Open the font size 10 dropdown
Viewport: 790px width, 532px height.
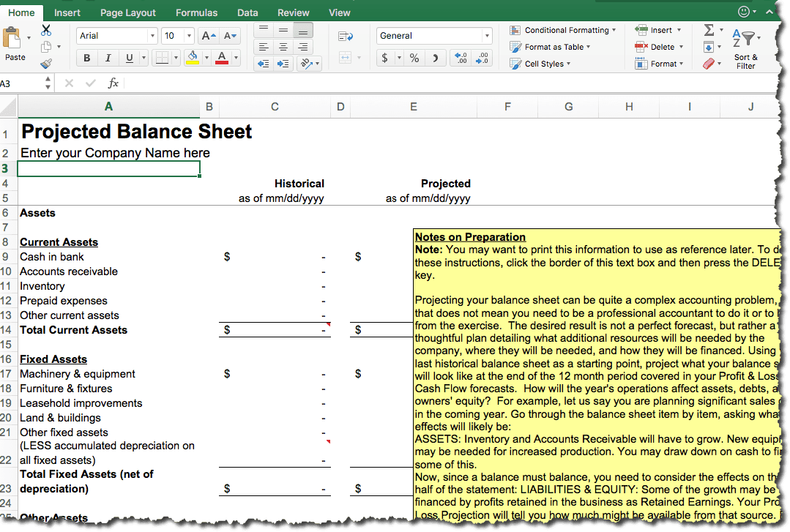[x=189, y=36]
